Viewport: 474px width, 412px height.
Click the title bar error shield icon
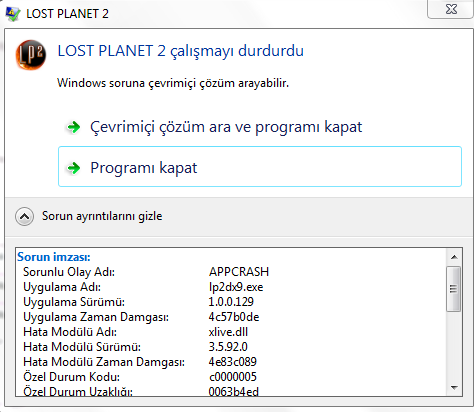pyautogui.click(x=13, y=14)
